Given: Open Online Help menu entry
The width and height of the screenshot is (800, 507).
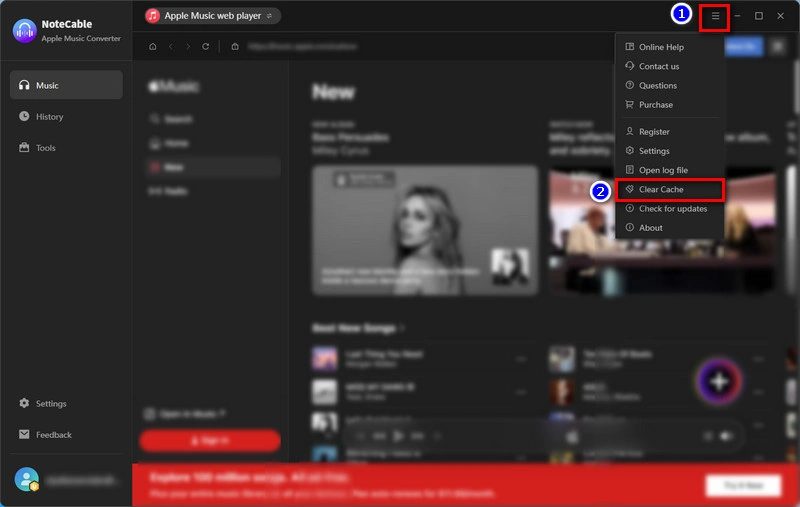Looking at the screenshot, I should click(669, 47).
